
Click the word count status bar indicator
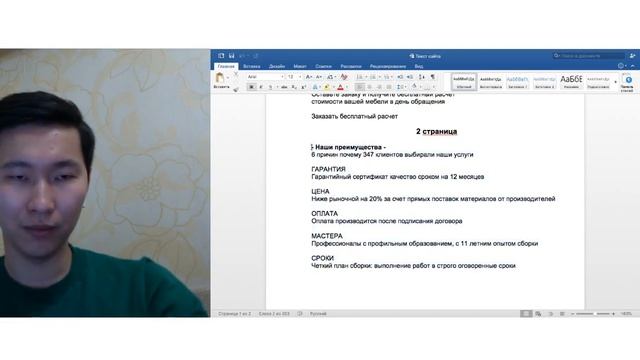[x=274, y=314]
